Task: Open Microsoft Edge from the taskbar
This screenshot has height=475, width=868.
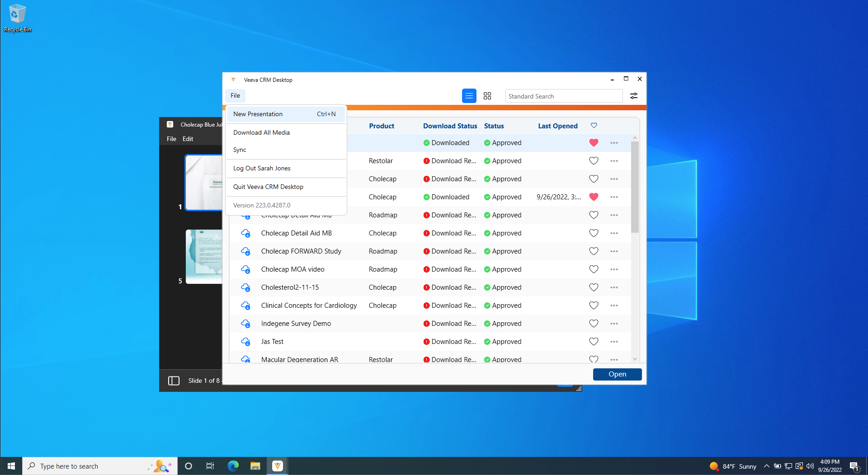Action: [x=233, y=466]
